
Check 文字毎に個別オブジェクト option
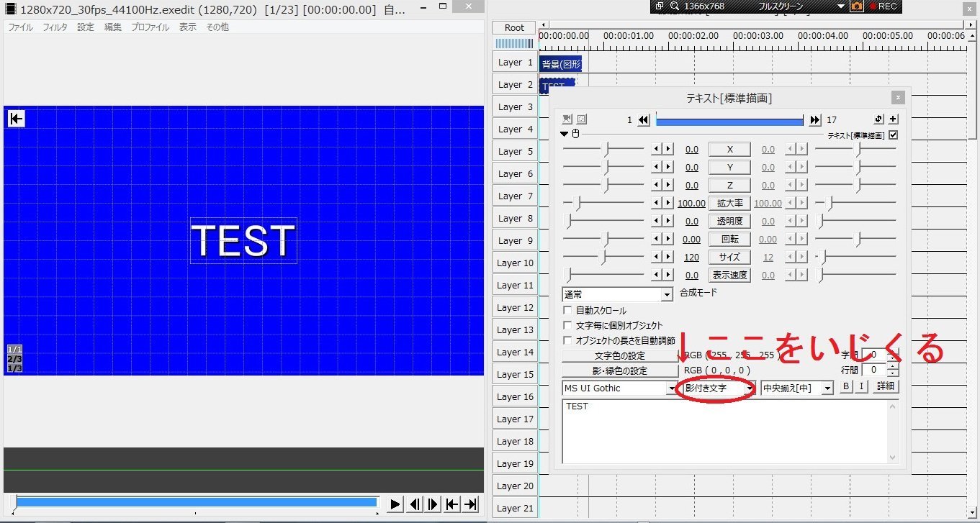click(x=567, y=324)
